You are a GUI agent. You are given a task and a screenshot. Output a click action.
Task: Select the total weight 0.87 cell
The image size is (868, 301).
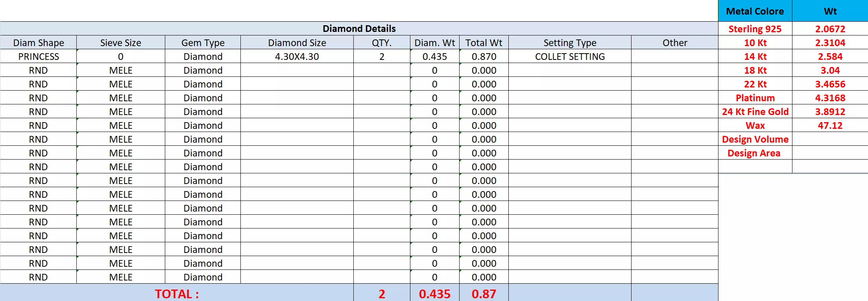point(484,294)
